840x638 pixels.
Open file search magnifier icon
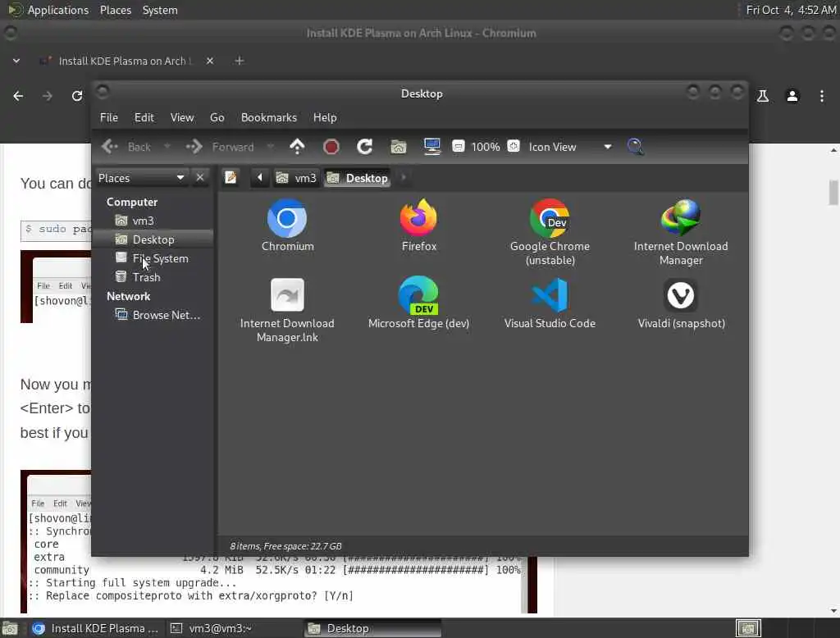coord(636,146)
